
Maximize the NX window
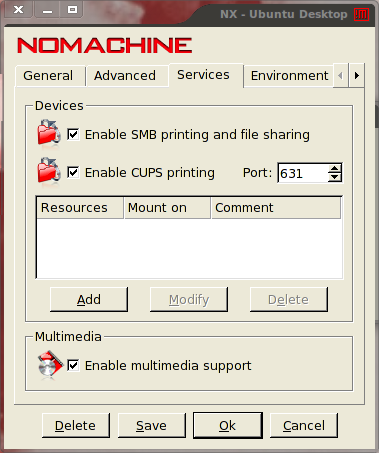pyautogui.click(x=72, y=10)
